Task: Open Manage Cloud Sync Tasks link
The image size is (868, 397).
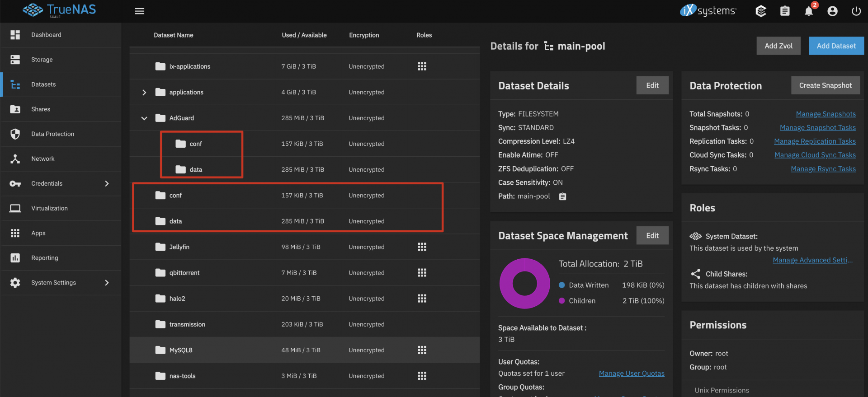Action: (x=815, y=155)
